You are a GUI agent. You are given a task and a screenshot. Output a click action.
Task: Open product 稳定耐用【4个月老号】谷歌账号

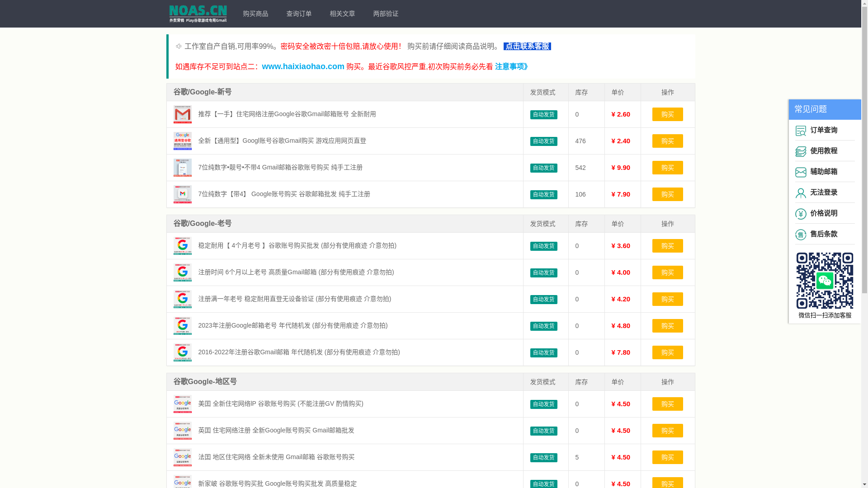pyautogui.click(x=297, y=245)
